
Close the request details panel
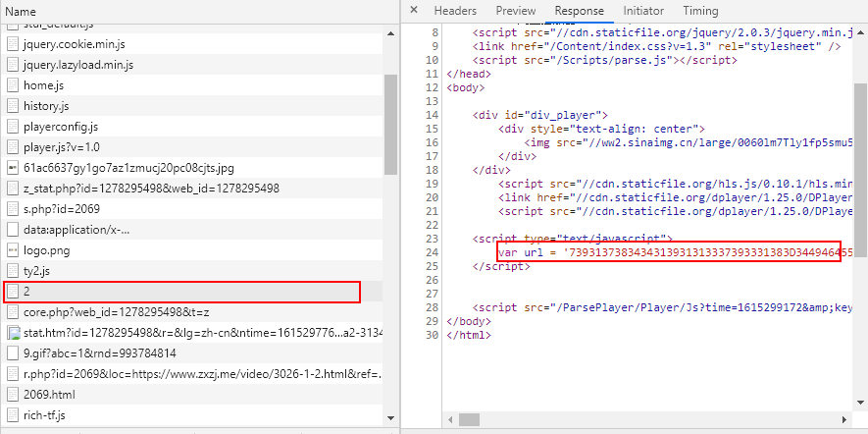pos(414,10)
